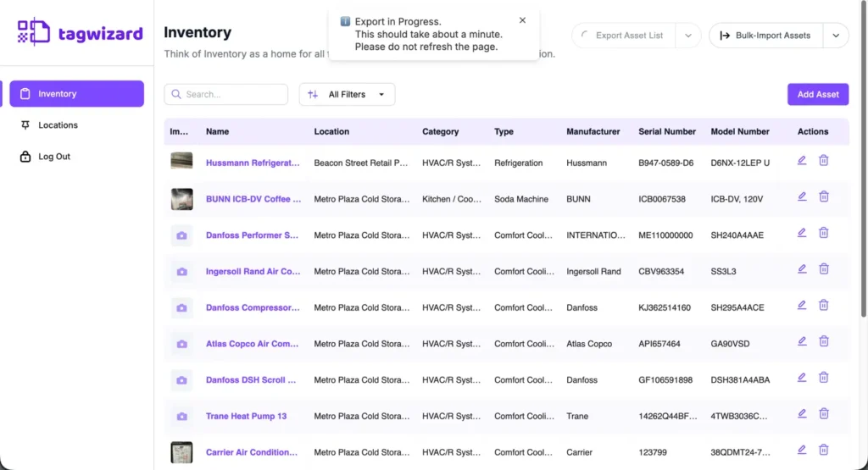Click the Type column header
Viewport: 868px width, 470px height.
pos(504,131)
